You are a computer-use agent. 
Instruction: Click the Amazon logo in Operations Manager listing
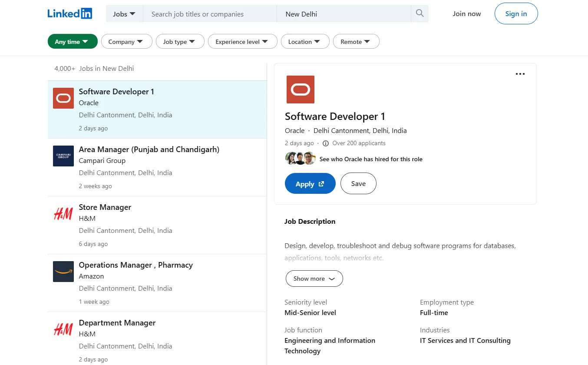pos(63,272)
